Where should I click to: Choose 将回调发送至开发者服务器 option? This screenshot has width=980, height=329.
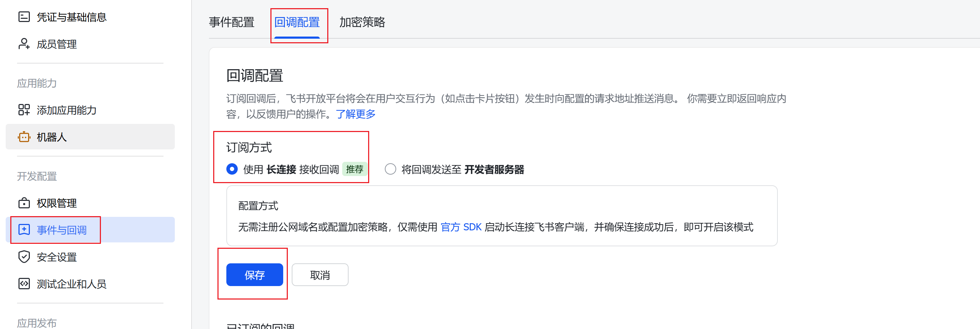(x=390, y=169)
